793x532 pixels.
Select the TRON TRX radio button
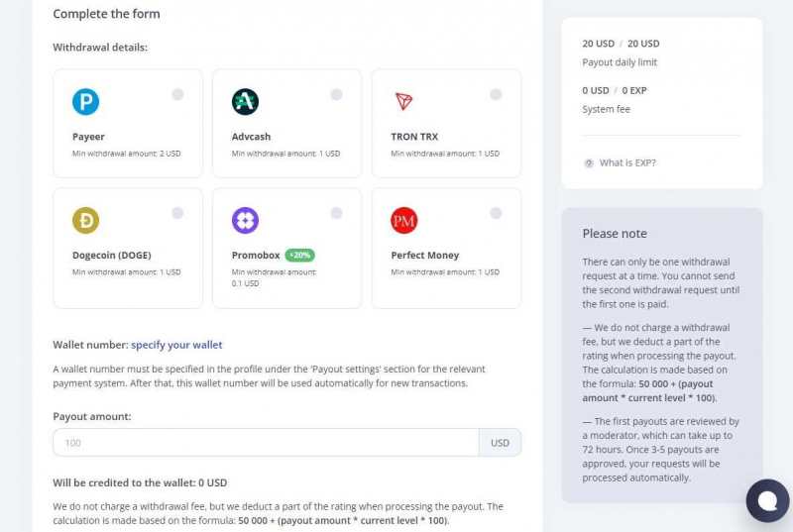(496, 94)
